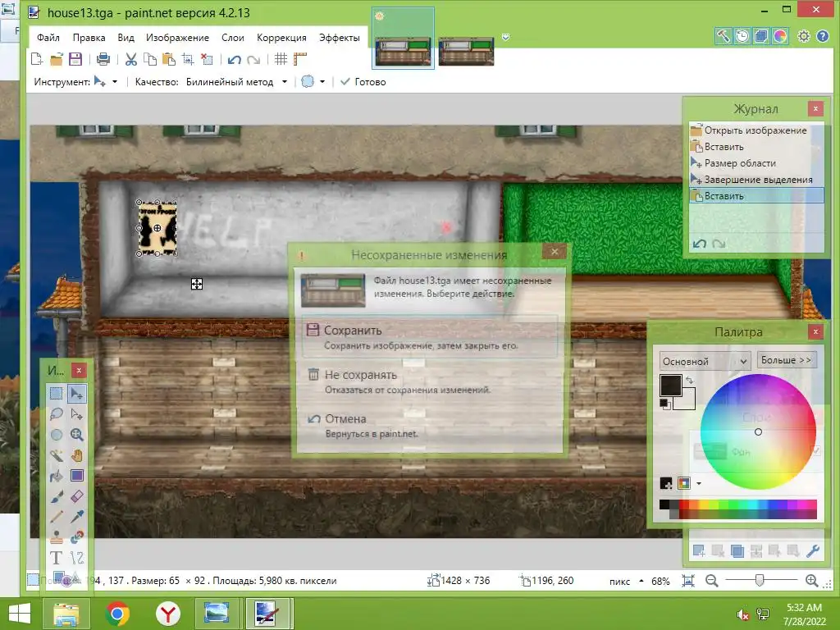This screenshot has height=630, width=840.
Task: Click the Больше >> button in Палитра
Action: point(787,360)
